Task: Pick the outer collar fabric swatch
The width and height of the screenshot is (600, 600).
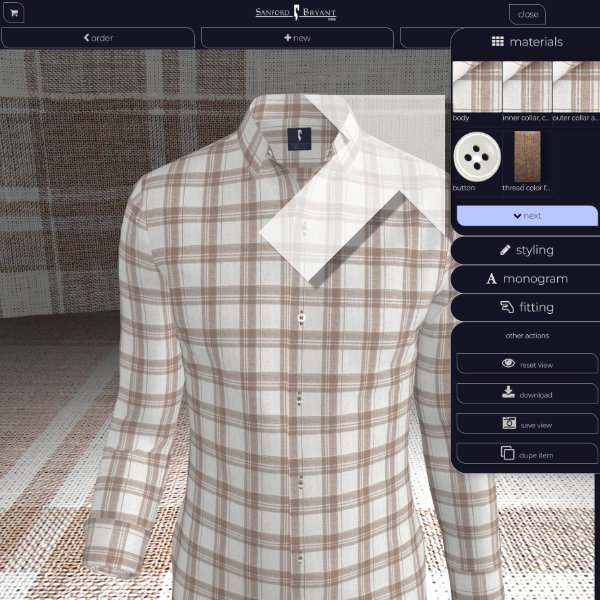Action: (x=575, y=86)
